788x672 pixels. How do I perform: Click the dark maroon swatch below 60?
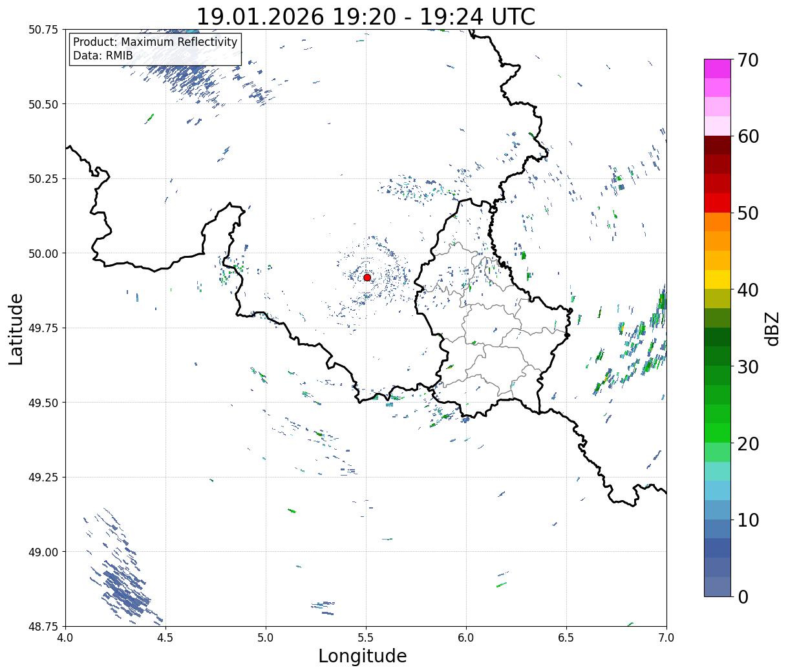pos(718,145)
